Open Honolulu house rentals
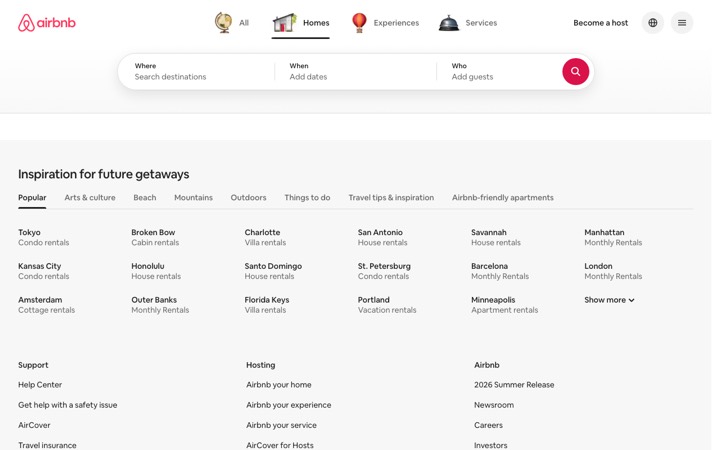This screenshot has width=720, height=450. pos(156,271)
